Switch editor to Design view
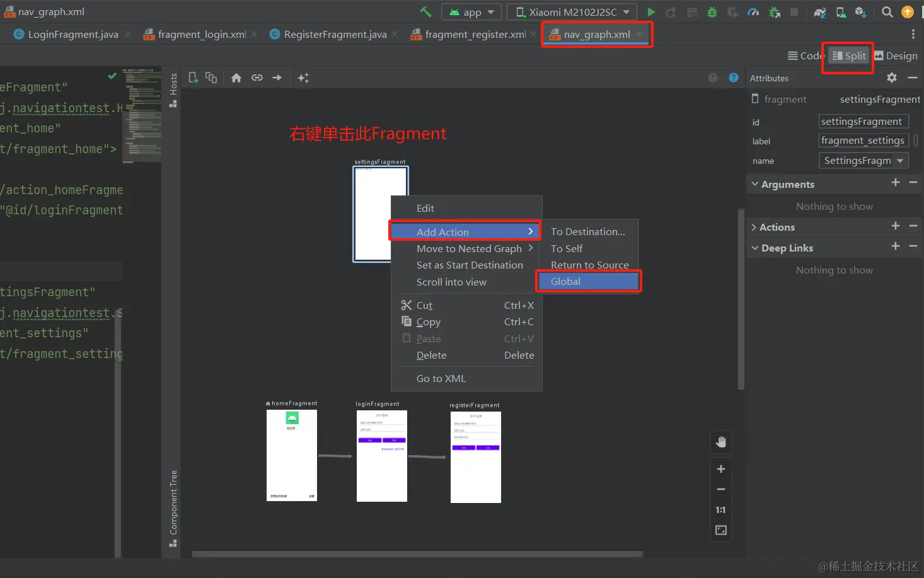 [x=896, y=55]
